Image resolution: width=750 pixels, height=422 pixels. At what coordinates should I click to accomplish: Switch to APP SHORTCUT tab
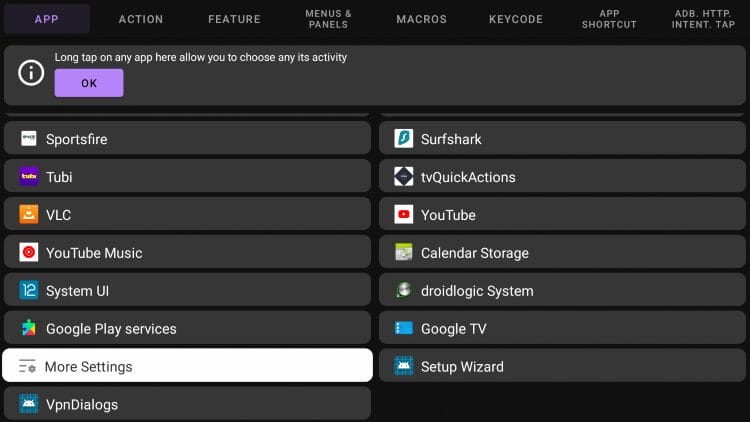pyautogui.click(x=609, y=19)
